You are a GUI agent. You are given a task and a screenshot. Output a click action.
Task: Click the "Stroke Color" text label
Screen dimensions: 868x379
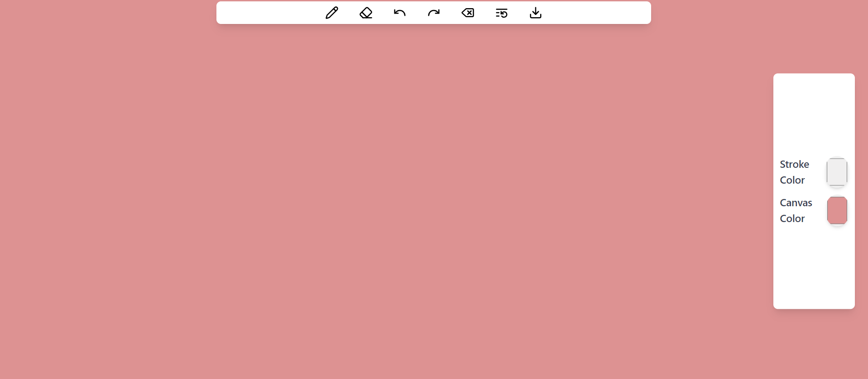point(794,172)
